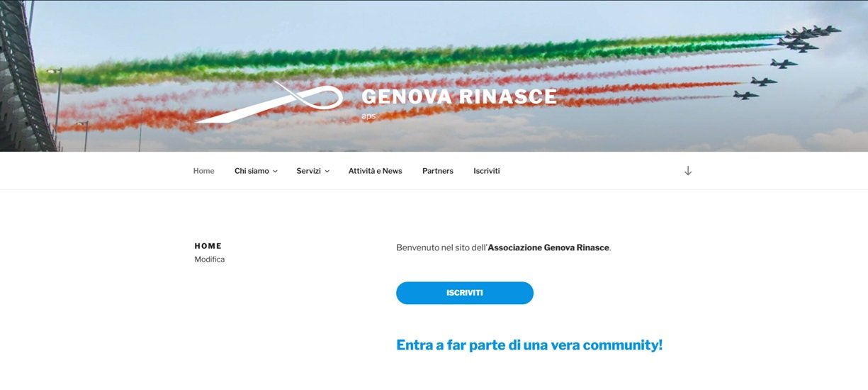Click the GENOVA RINASCE site title

[459, 97]
